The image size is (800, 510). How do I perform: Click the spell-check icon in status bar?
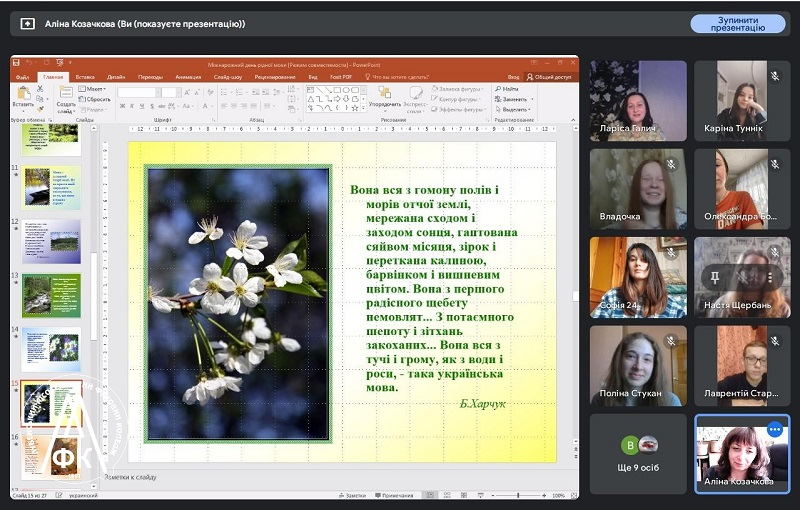(59, 495)
